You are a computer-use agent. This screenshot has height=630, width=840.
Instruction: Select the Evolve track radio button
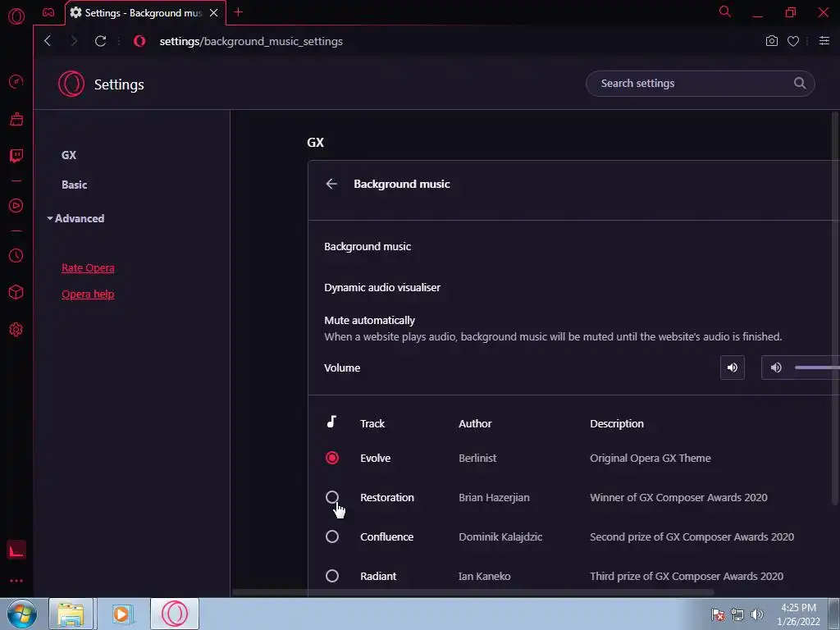coord(332,458)
